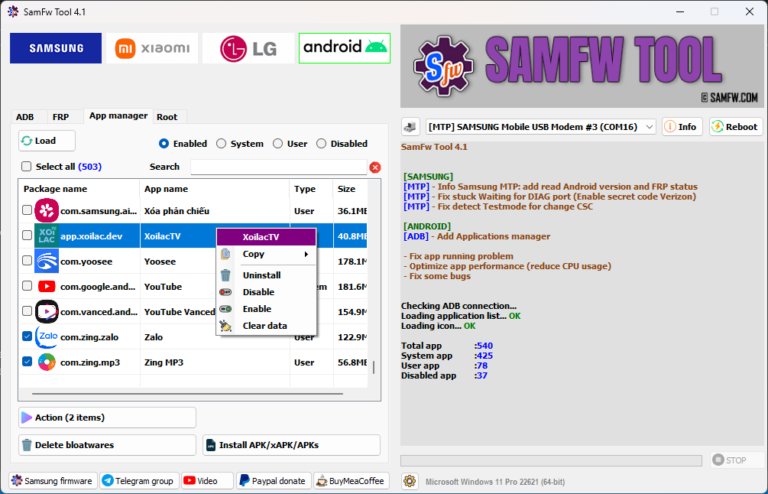
Task: Click the red clear search icon
Action: (x=375, y=167)
